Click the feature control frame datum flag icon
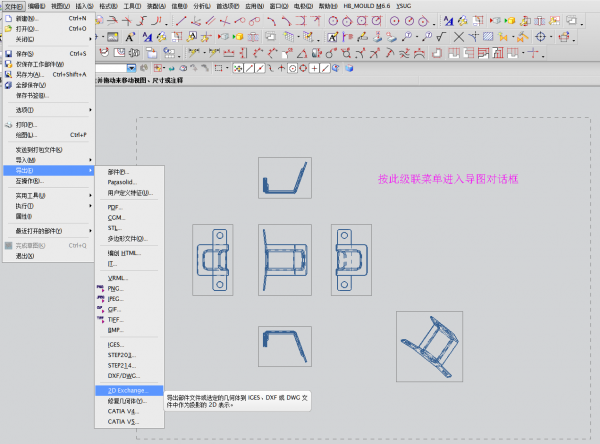 [x=347, y=37]
